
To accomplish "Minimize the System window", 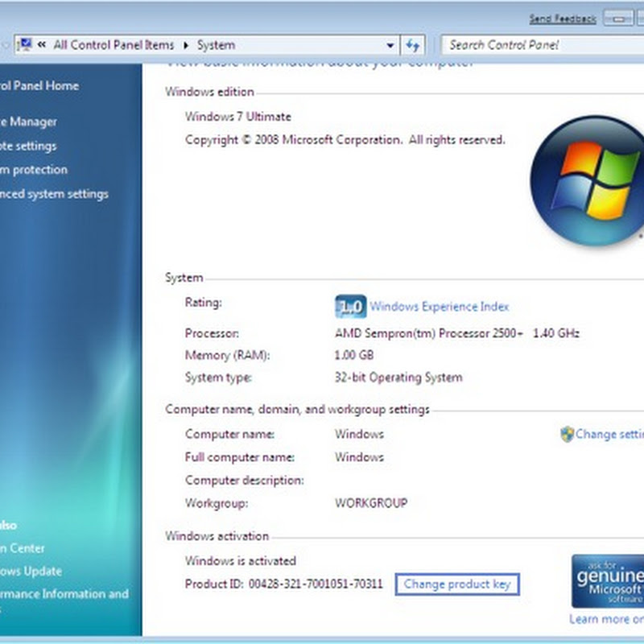I will [x=617, y=19].
